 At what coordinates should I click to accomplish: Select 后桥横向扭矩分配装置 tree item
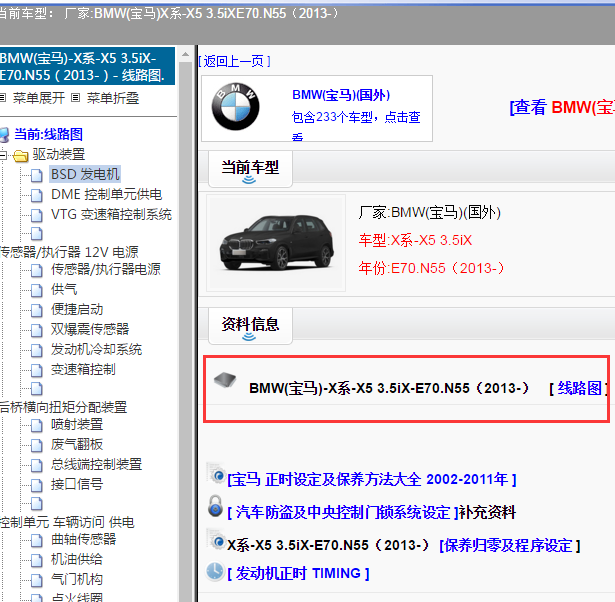[x=64, y=407]
